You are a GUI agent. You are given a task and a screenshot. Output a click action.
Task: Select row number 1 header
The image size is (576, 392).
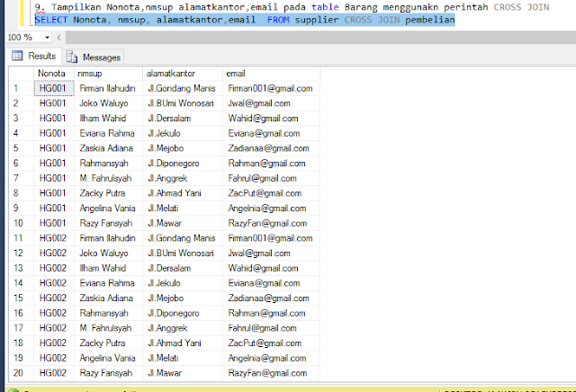coord(22,88)
